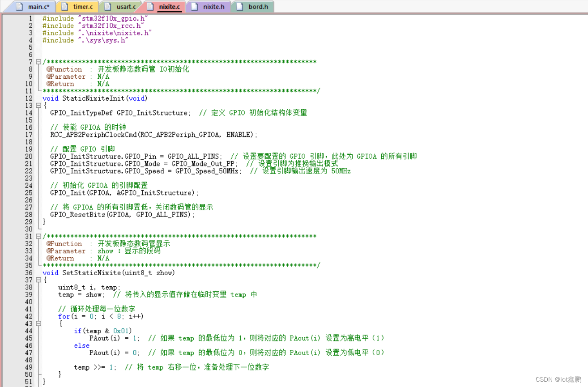Click line number 1 in the margin
588x387 pixels.
point(31,18)
